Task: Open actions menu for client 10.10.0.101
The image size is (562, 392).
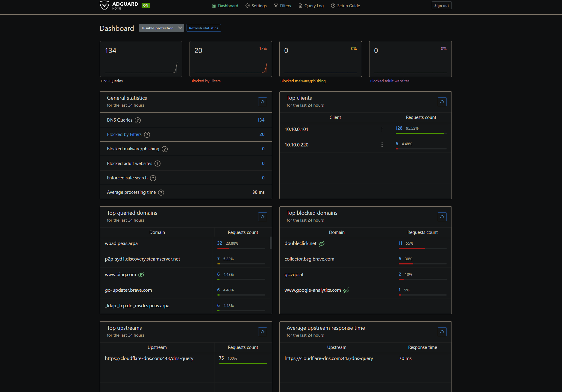Action: 382,129
